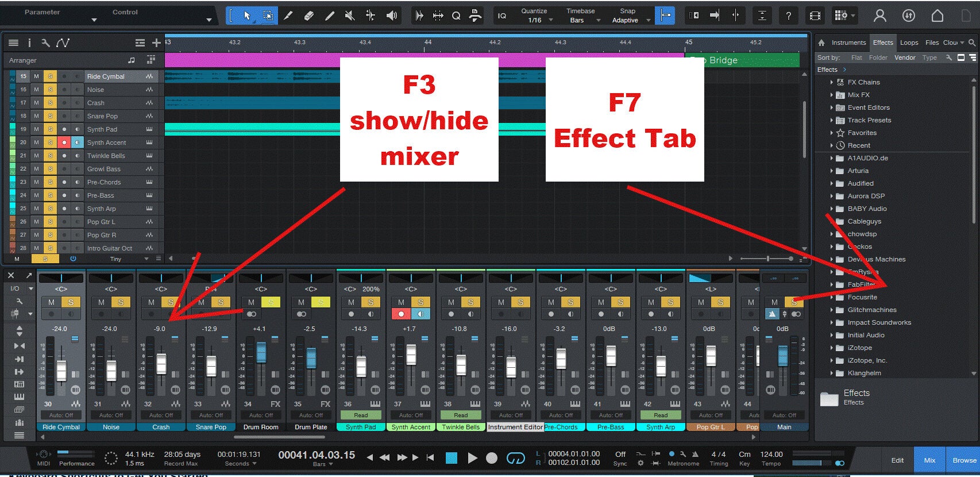Select the Mute tool in toolbar

[350, 16]
